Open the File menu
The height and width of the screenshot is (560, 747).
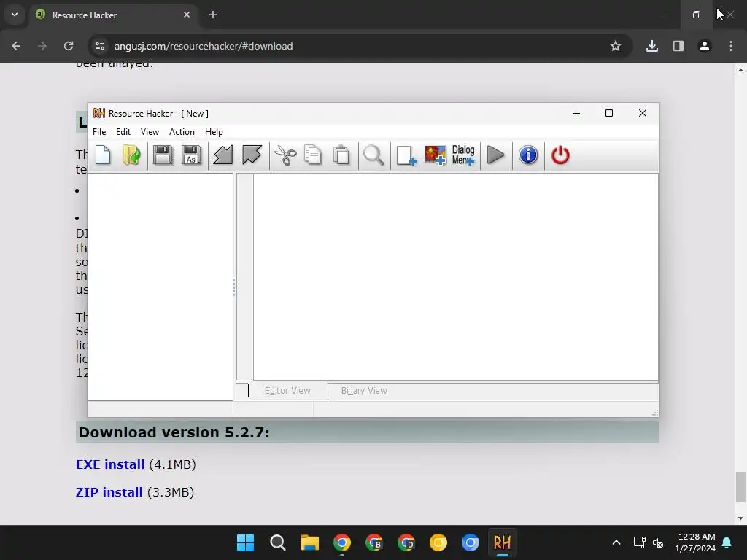99,132
